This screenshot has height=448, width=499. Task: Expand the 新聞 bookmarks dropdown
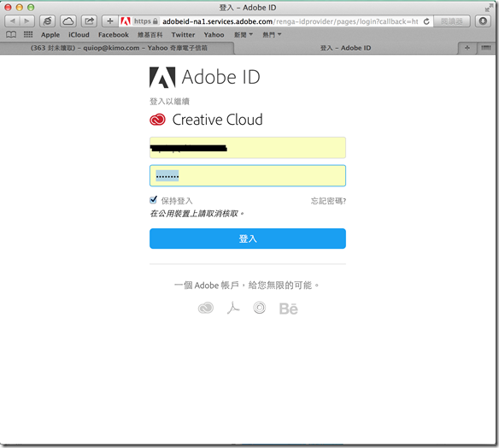(244, 34)
